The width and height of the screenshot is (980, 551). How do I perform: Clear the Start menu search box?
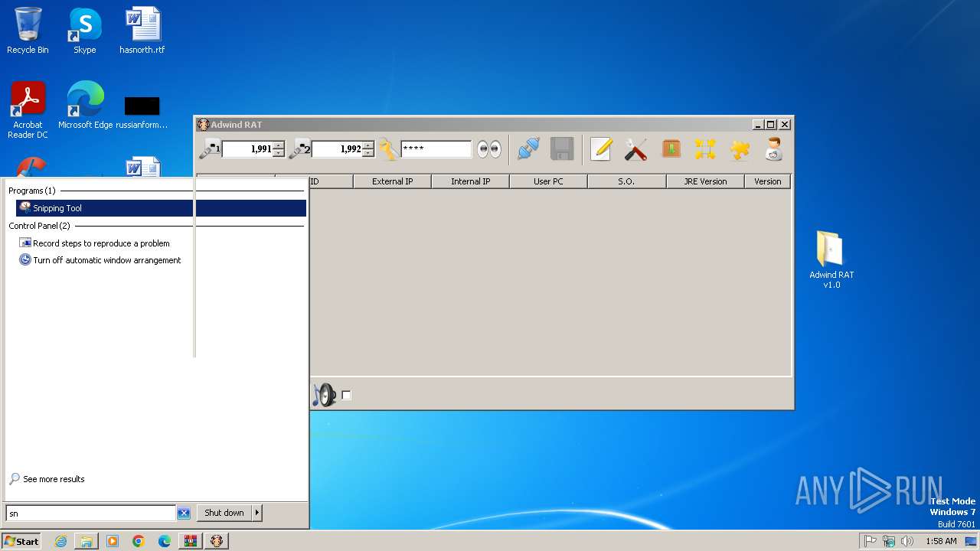click(x=184, y=513)
